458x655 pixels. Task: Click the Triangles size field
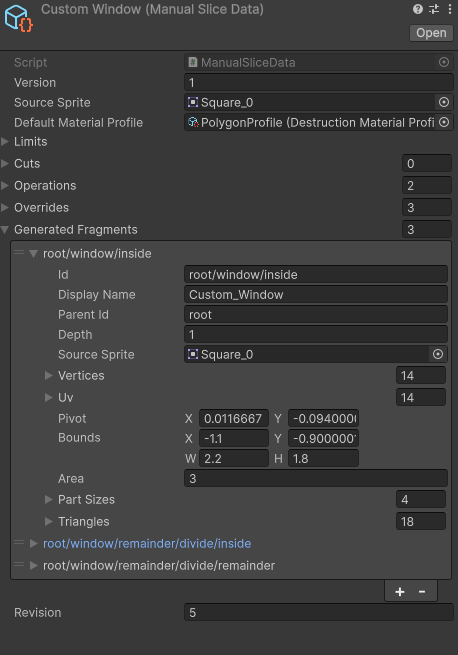click(x=421, y=521)
